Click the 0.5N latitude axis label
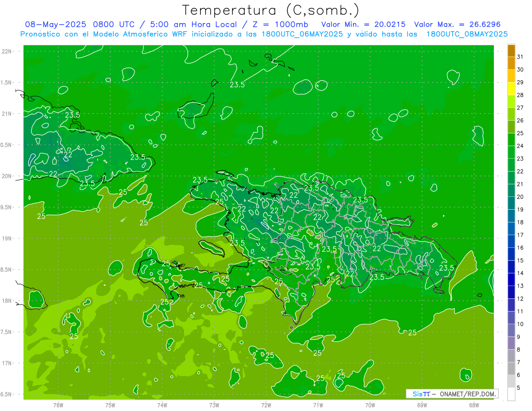The width and height of the screenshot is (532, 411). pyautogui.click(x=7, y=145)
